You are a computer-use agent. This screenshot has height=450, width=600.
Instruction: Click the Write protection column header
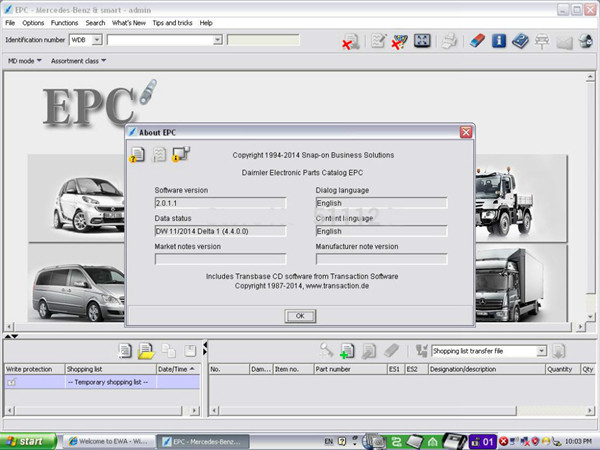click(x=34, y=369)
